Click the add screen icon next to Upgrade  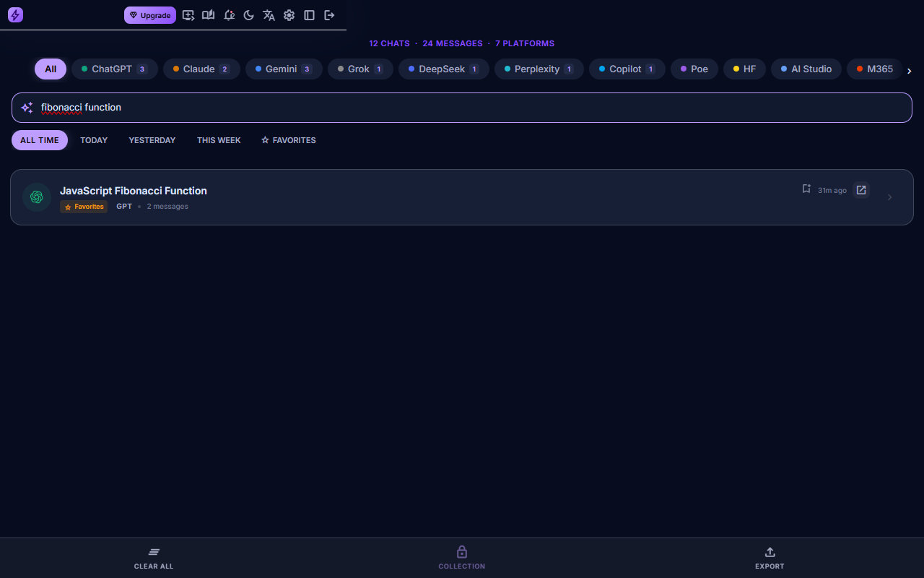coord(188,15)
